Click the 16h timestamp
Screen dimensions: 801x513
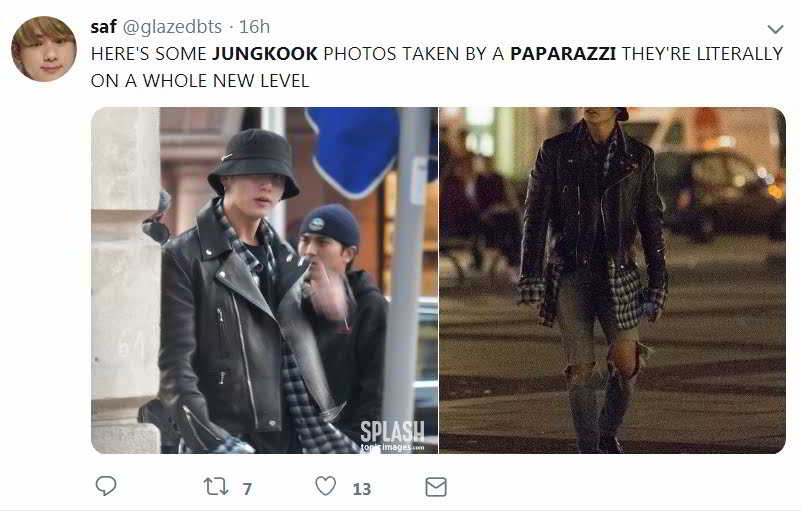(x=254, y=27)
